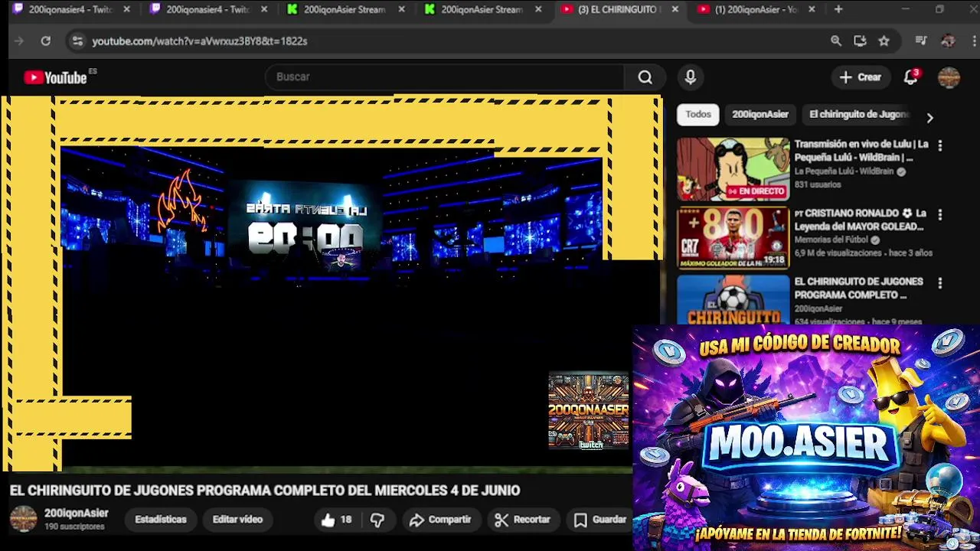Image resolution: width=980 pixels, height=551 pixels.
Task: Dislike the video with thumbs down
Action: tap(377, 520)
